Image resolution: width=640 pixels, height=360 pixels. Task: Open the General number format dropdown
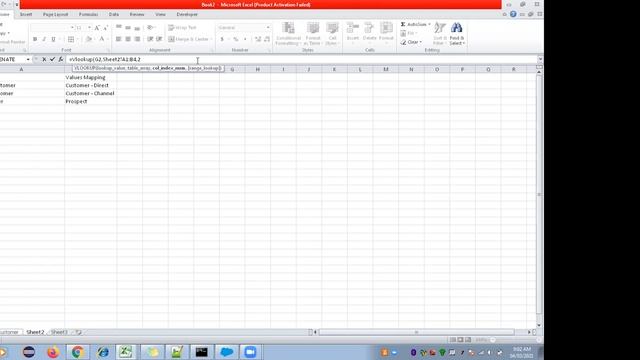[x=268, y=28]
